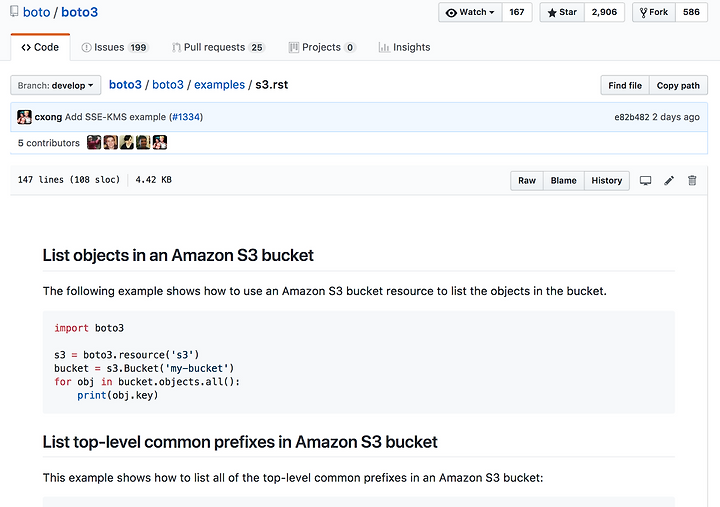Viewport: 720px width, 507px height.
Task: Click the desktop display icon beside History
Action: 645,180
